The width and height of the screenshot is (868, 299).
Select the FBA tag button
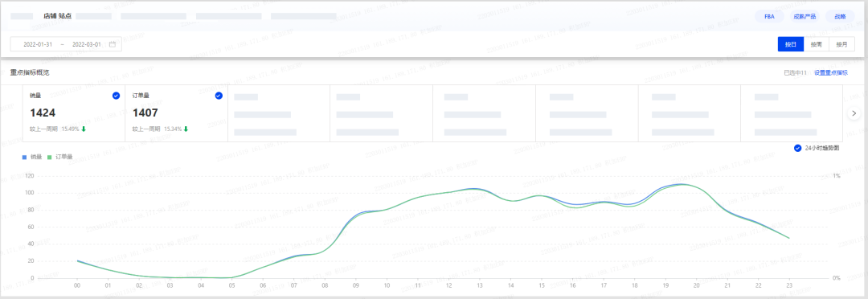[x=769, y=17]
